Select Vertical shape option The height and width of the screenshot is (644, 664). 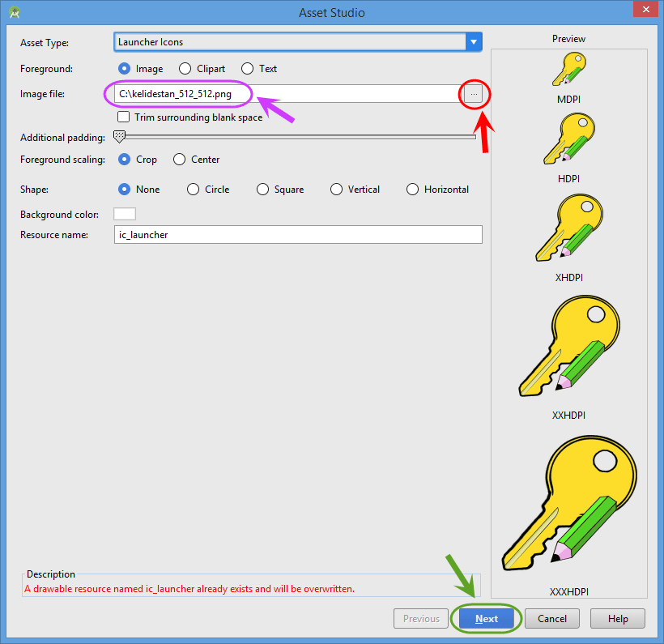(336, 189)
